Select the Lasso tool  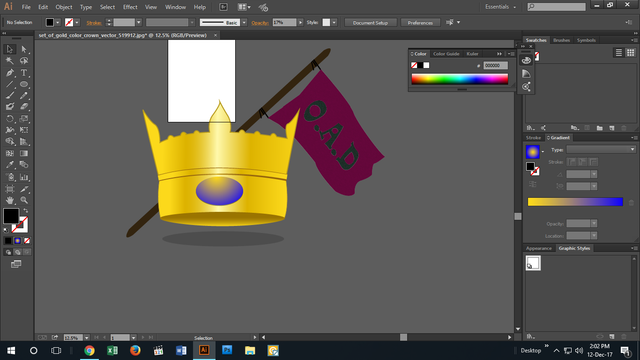[x=24, y=61]
